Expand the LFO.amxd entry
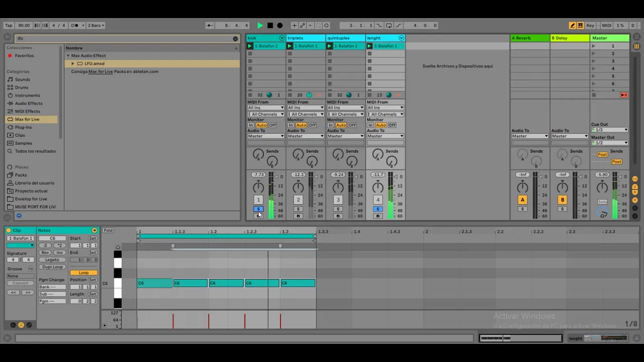 [x=73, y=64]
